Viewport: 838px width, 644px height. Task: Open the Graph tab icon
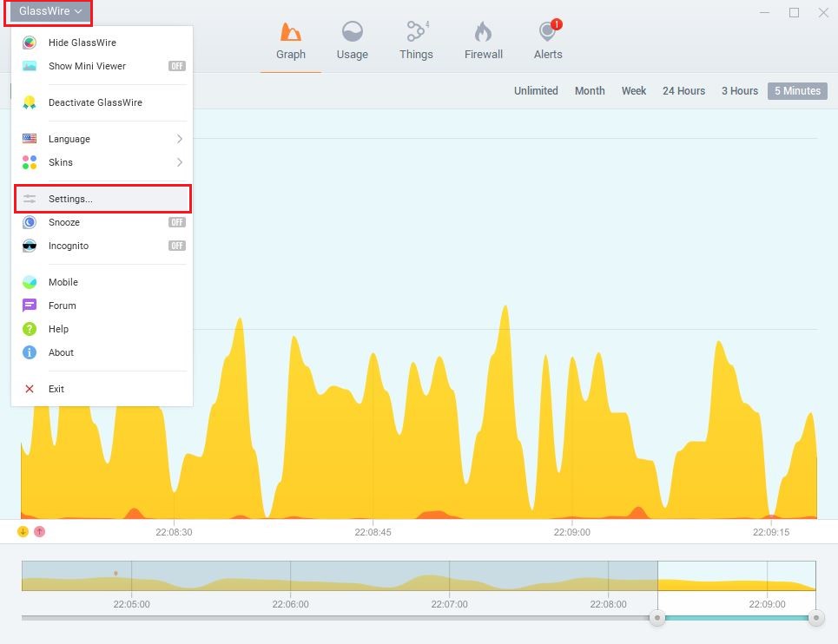(x=291, y=32)
